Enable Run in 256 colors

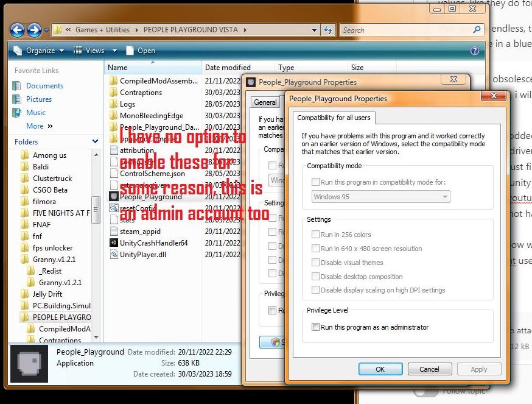tap(315, 235)
